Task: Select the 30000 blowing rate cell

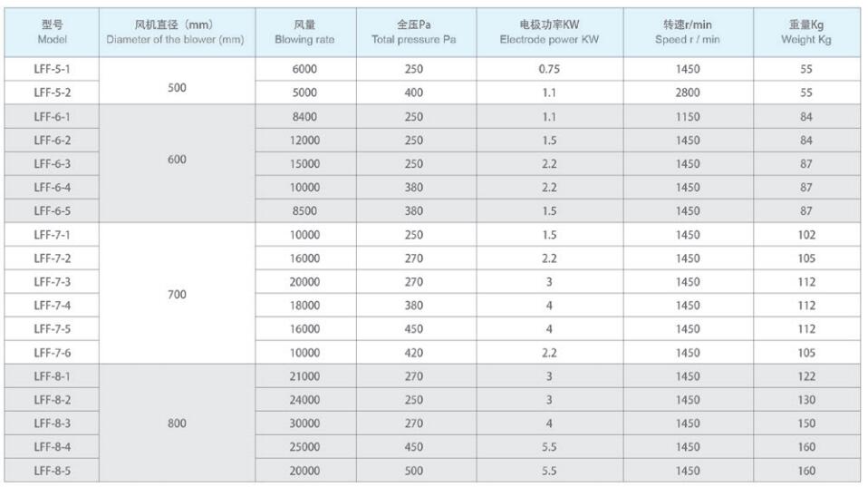Action: tap(304, 423)
